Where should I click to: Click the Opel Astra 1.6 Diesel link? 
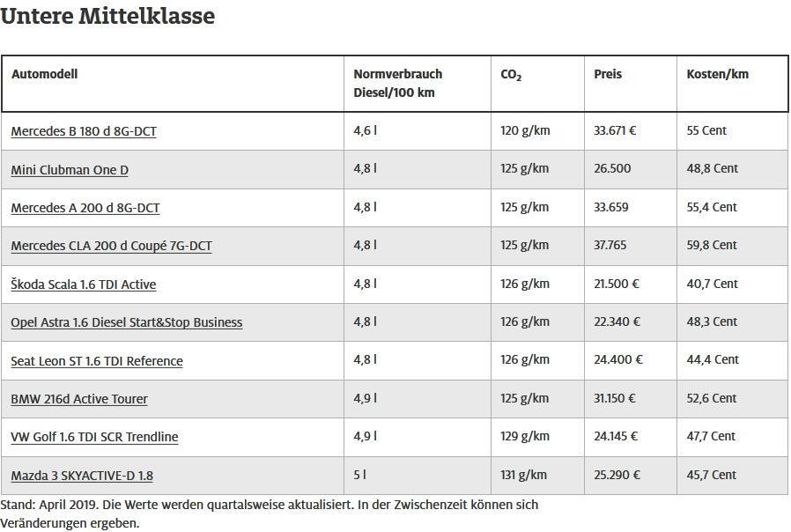(127, 322)
